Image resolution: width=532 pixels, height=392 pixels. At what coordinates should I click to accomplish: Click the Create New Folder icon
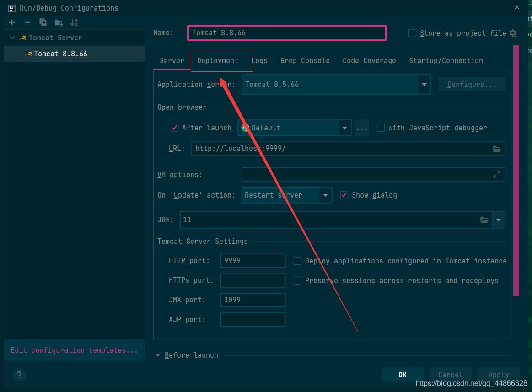click(x=59, y=22)
